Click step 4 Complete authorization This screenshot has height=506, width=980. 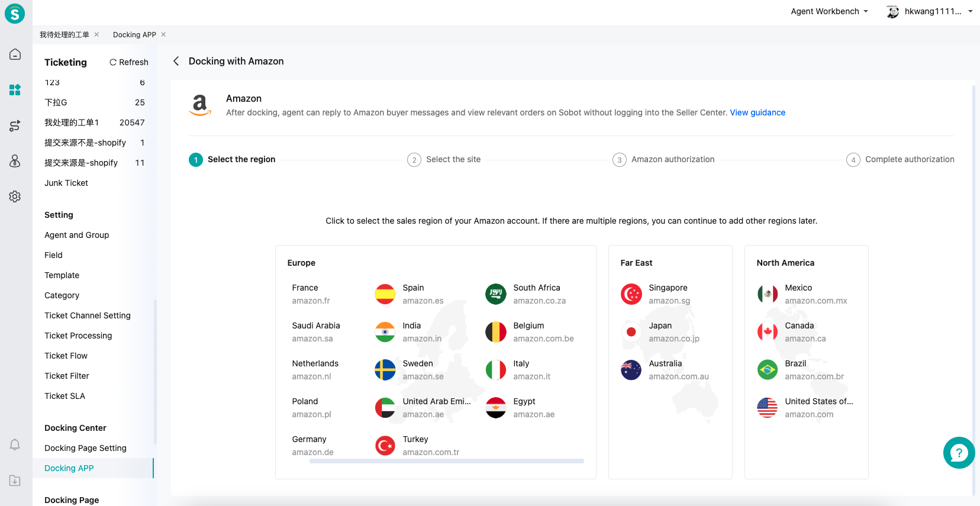click(x=900, y=159)
